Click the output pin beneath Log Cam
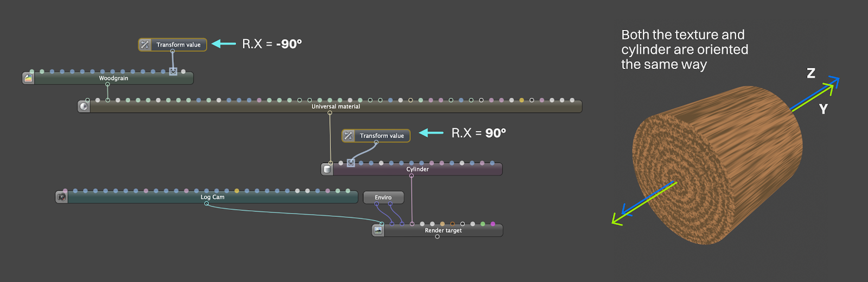Viewport: 868px width, 282px height. pyautogui.click(x=206, y=203)
